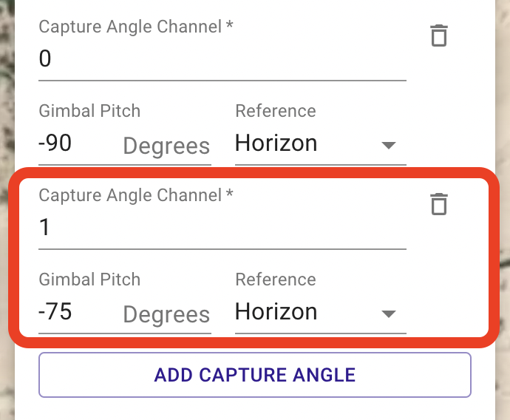The image size is (510, 420).
Task: Delete capture angle channel 0 with trash icon
Action: (439, 35)
